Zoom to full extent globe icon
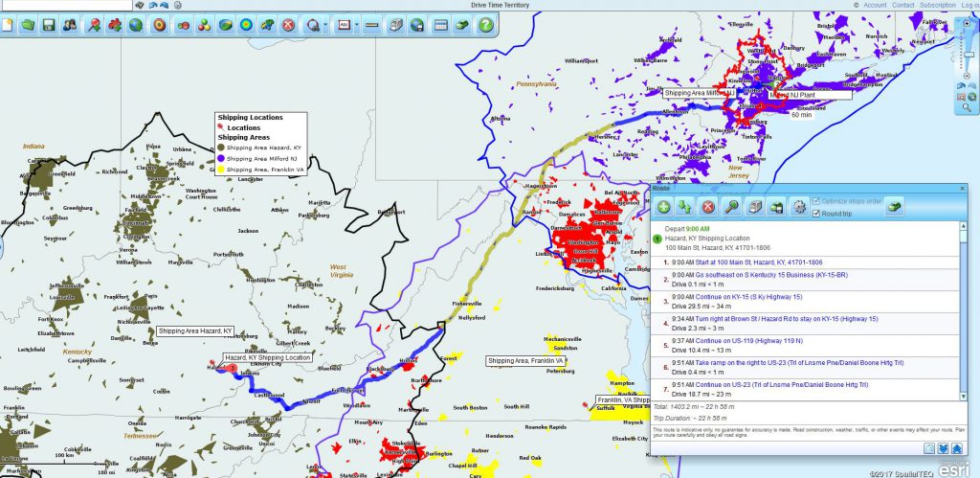 tap(972, 97)
